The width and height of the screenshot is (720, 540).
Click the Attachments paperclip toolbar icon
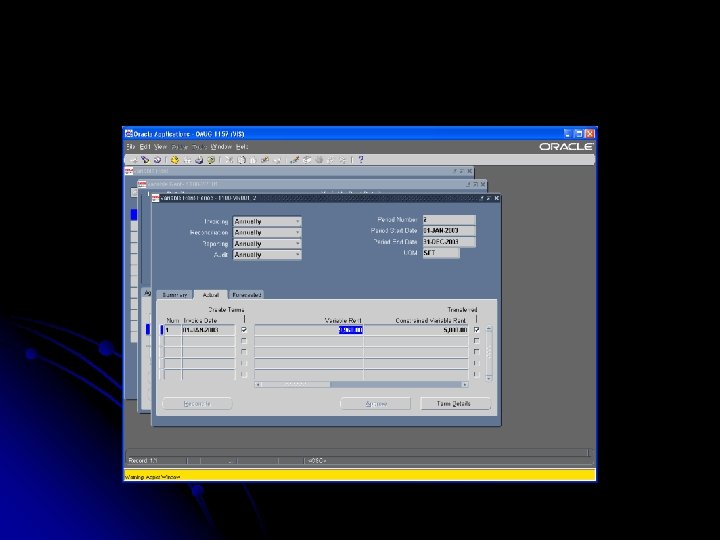click(x=330, y=160)
